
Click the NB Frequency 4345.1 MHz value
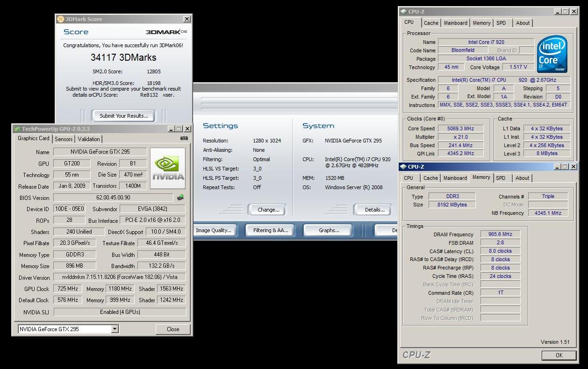(x=548, y=213)
